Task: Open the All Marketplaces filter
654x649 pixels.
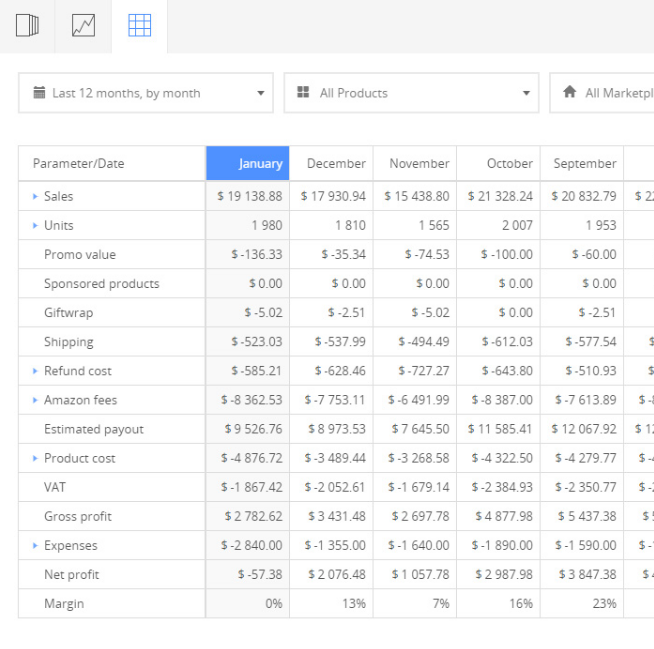Action: pyautogui.click(x=602, y=93)
